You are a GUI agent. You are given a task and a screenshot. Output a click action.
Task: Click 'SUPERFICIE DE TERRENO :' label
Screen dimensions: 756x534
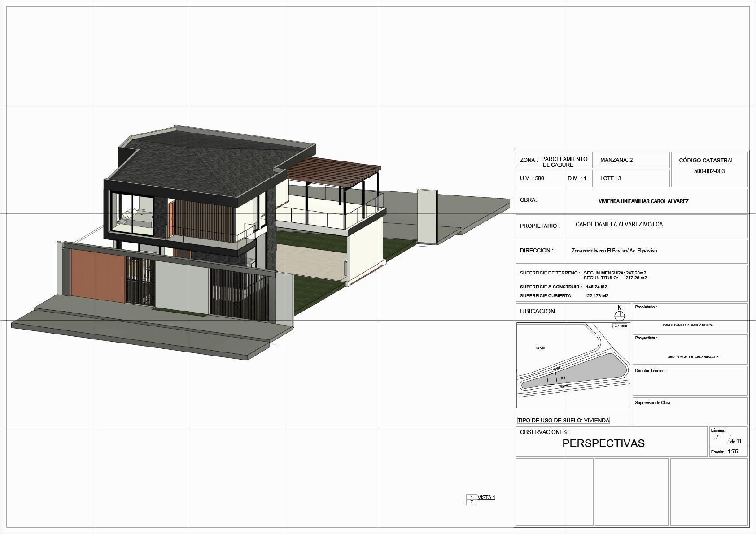tap(550, 273)
